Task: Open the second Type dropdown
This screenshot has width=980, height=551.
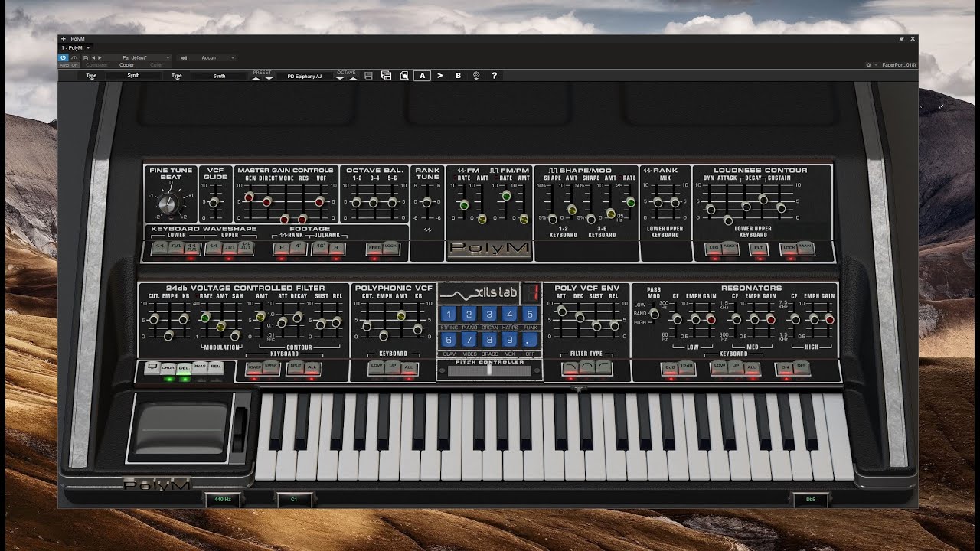Action: [x=177, y=76]
